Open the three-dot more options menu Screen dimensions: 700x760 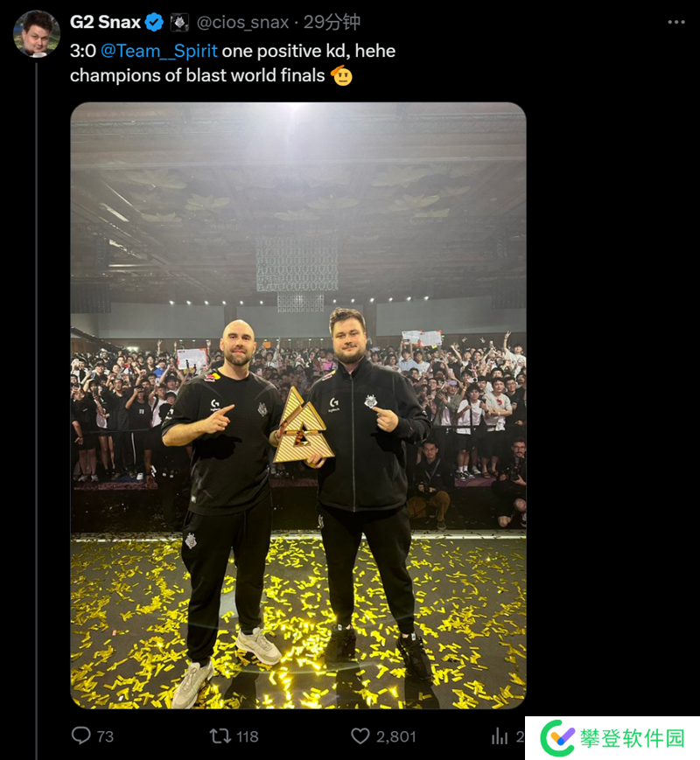tap(675, 22)
